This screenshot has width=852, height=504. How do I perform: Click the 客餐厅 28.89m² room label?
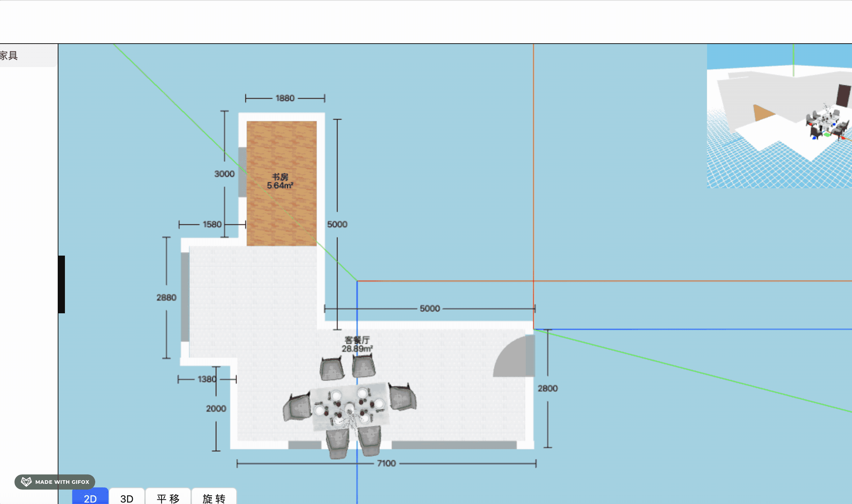pos(357,344)
